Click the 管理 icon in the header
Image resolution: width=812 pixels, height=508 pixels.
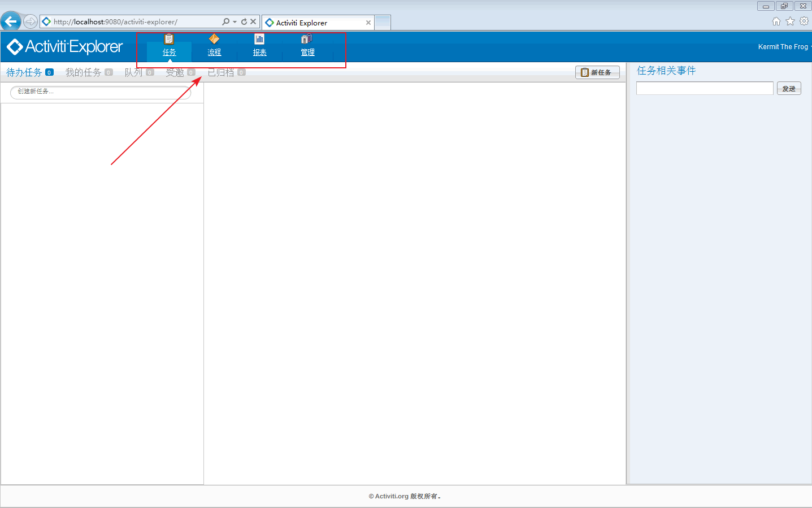click(307, 39)
